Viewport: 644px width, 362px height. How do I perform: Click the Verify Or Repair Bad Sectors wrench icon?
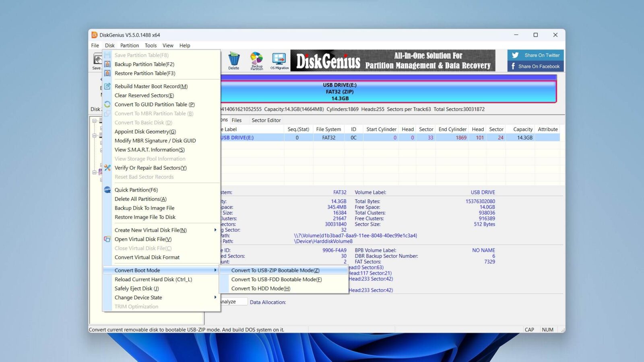[x=107, y=168]
